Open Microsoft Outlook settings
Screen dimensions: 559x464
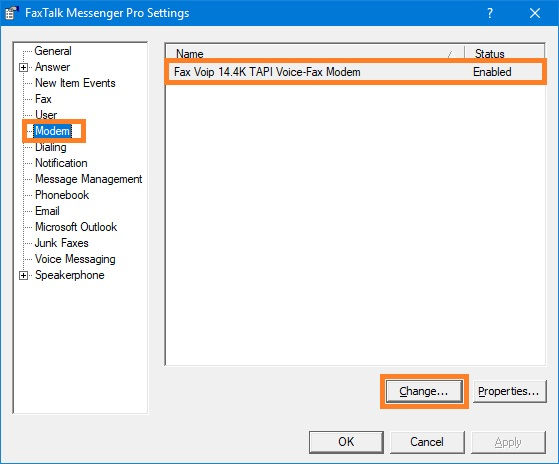(76, 227)
